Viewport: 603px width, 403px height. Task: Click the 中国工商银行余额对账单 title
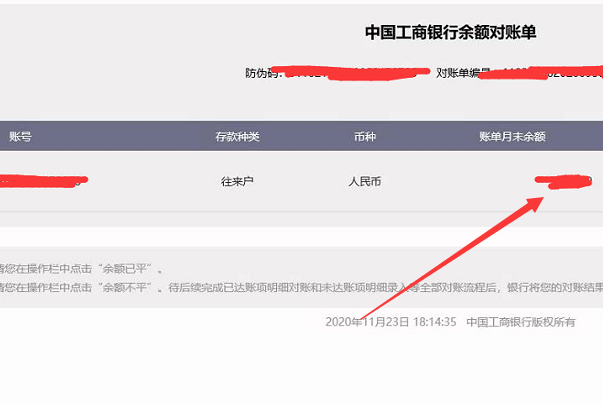450,32
